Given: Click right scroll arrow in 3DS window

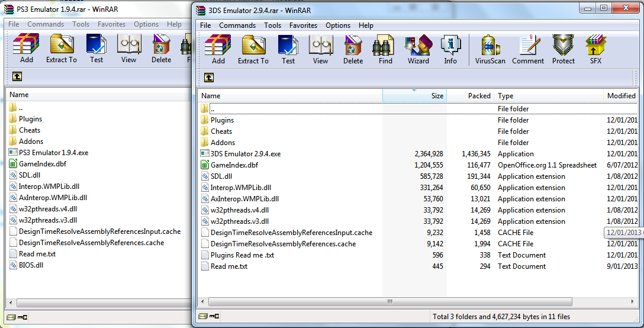Looking at the screenshot, I should coord(633,301).
